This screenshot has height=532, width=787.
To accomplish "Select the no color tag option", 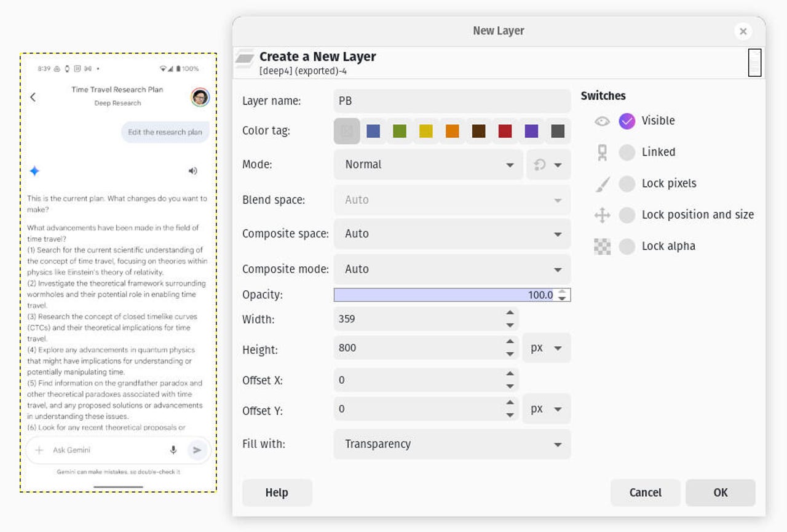I will click(x=347, y=131).
